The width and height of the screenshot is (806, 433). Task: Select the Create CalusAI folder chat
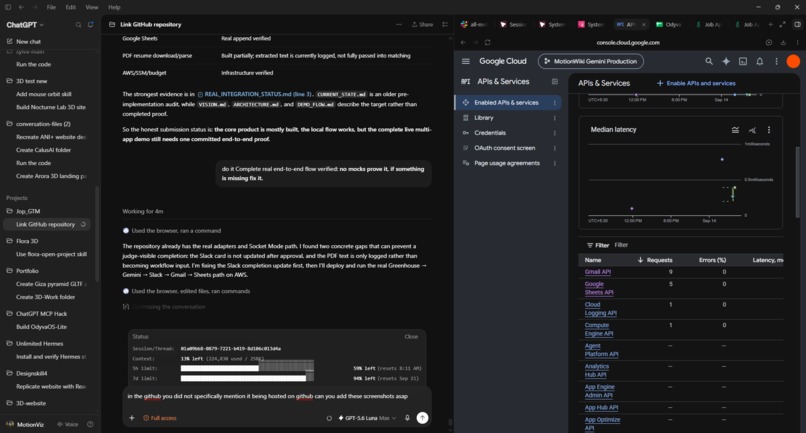pyautogui.click(x=43, y=150)
